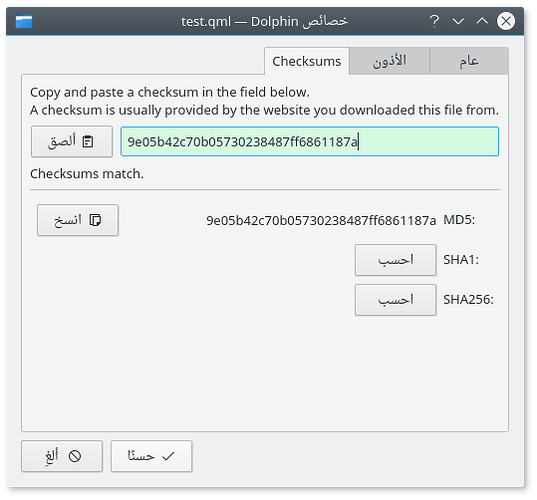
Task: Click the SHA256: label
Action: [469, 300]
